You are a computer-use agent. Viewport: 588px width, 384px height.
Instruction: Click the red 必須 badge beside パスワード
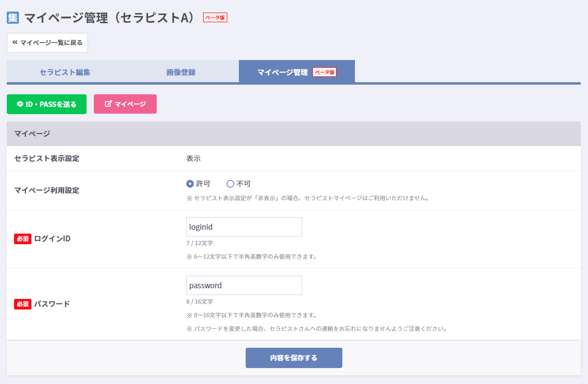pyautogui.click(x=23, y=304)
